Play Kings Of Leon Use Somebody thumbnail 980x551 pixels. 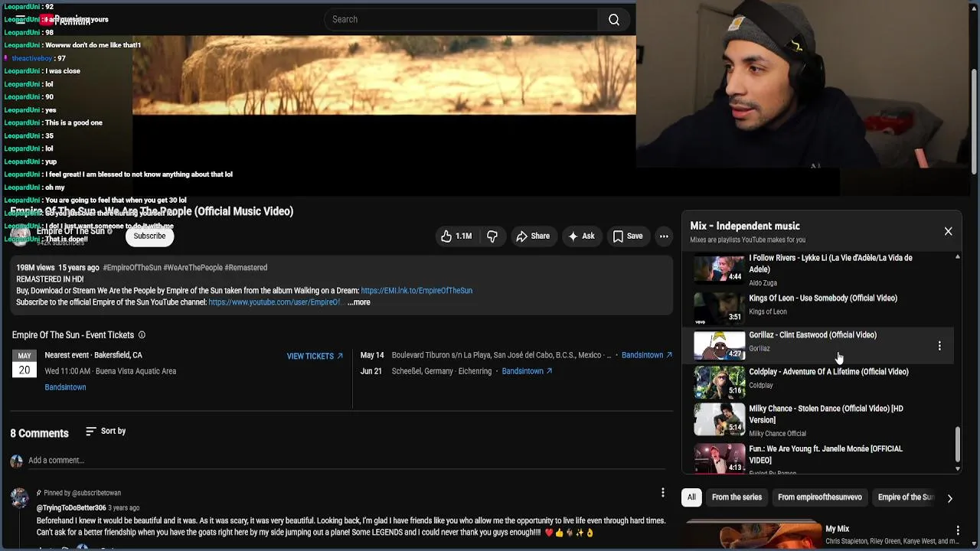(x=719, y=308)
